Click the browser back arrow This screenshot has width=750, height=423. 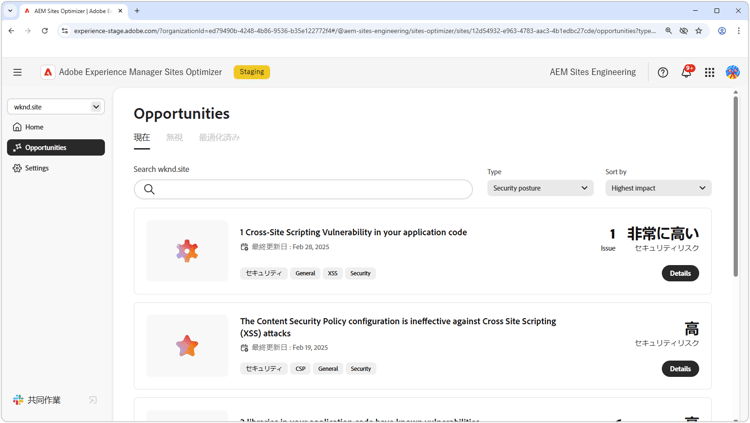[11, 31]
